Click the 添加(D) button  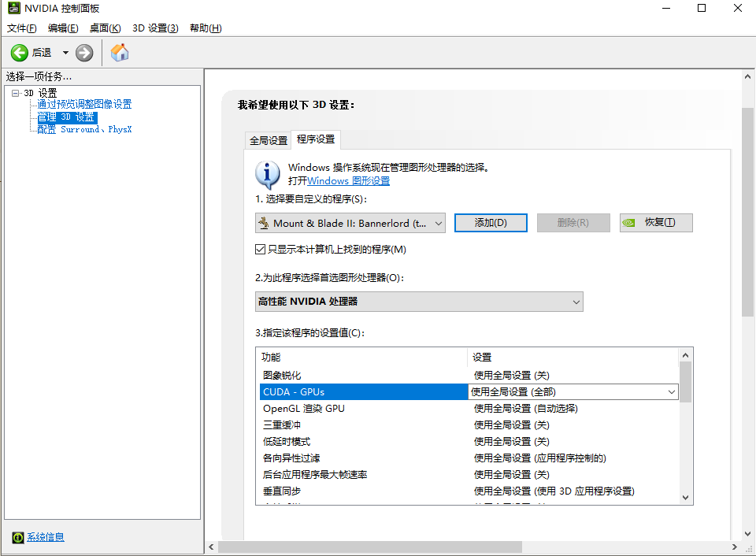pyautogui.click(x=491, y=223)
